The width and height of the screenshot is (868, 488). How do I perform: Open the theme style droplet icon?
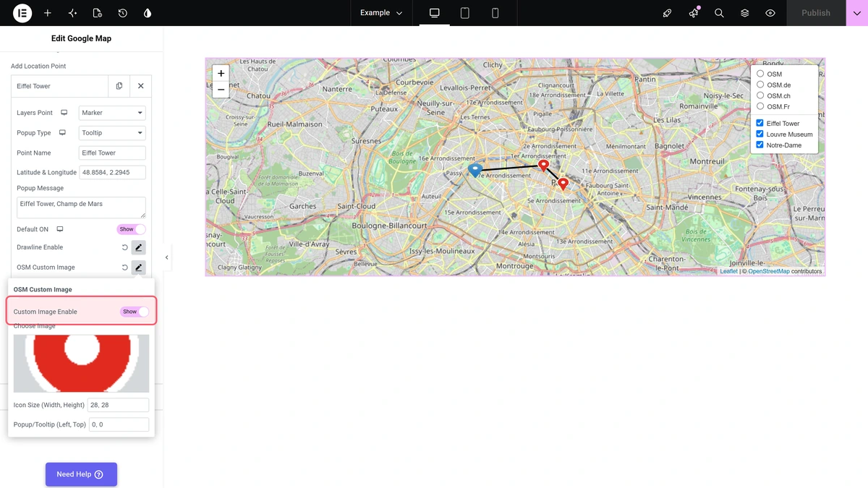148,13
